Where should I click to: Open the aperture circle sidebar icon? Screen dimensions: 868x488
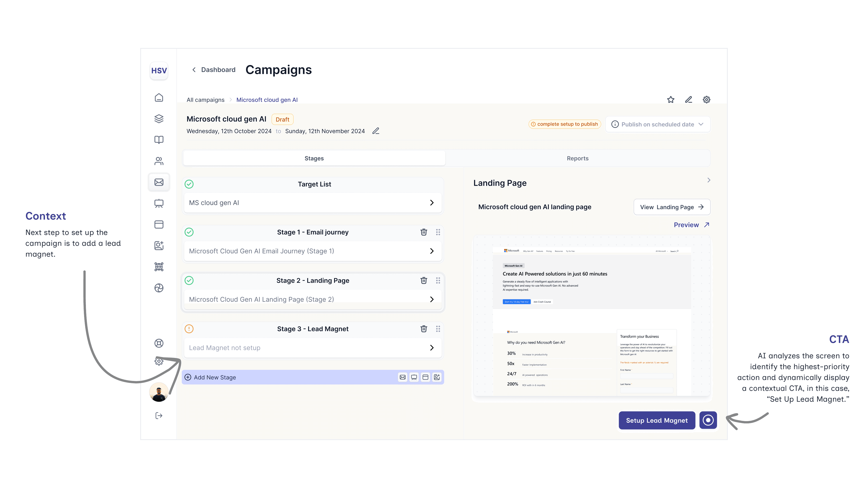[159, 288]
